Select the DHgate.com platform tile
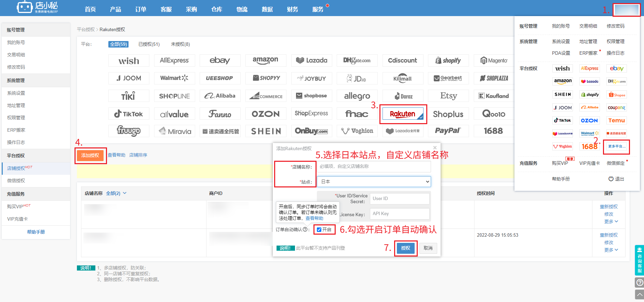Image resolution: width=644 pixels, height=302 pixels. 357,61
